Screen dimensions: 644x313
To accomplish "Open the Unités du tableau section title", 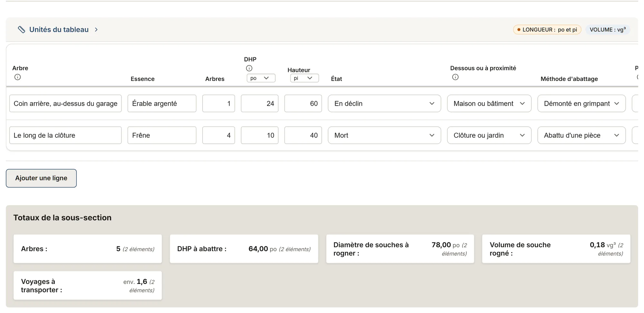I will click(59, 30).
